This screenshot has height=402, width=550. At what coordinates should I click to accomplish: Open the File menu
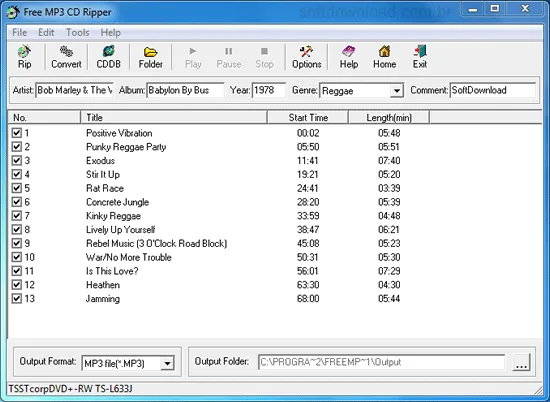click(19, 33)
